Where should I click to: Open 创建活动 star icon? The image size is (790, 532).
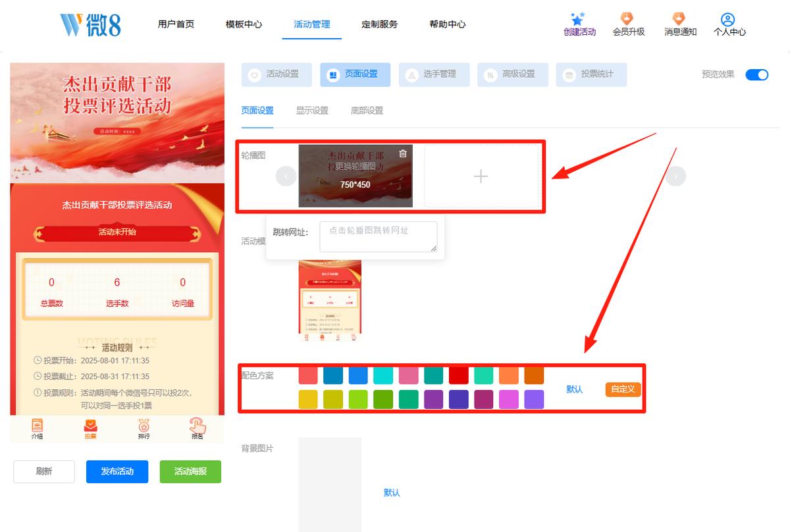(x=578, y=19)
